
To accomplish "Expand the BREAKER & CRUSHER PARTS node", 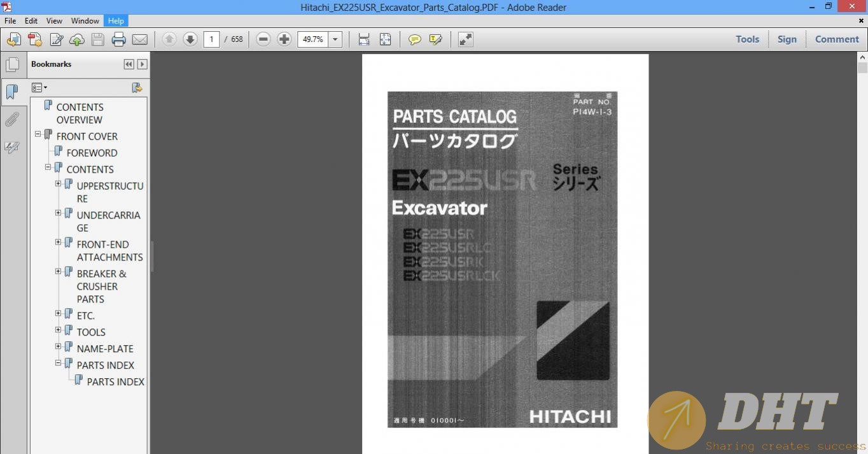I will coord(59,272).
